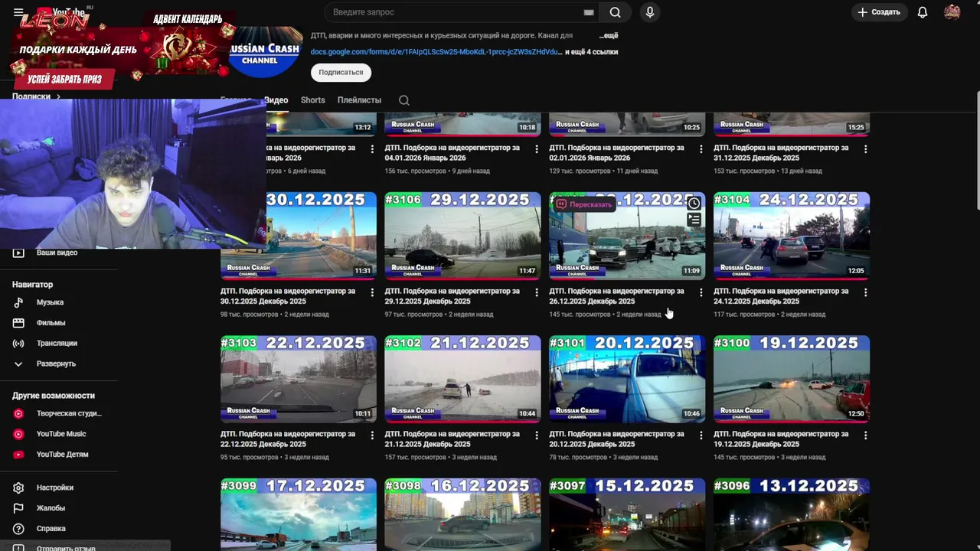The image size is (980, 551).
Task: Open the #3100 19.12.2025 video thumbnail
Action: tap(792, 379)
